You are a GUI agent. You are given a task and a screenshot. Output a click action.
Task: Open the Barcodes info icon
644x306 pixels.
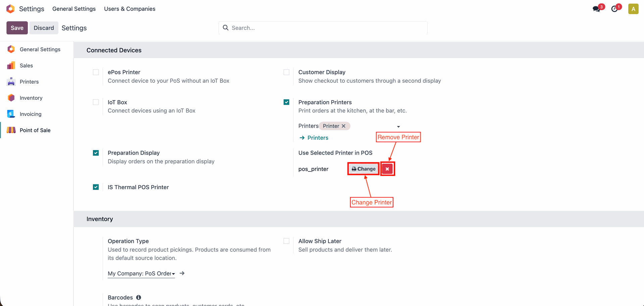pos(139,297)
